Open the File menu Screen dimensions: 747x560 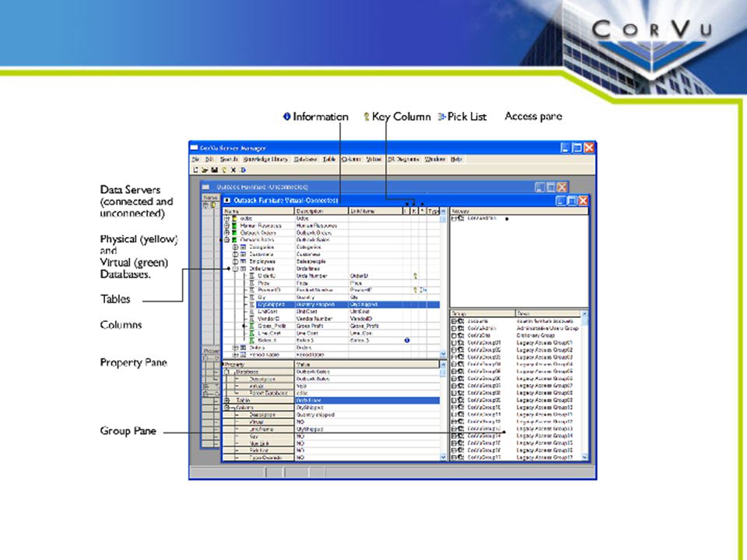pyautogui.click(x=195, y=159)
